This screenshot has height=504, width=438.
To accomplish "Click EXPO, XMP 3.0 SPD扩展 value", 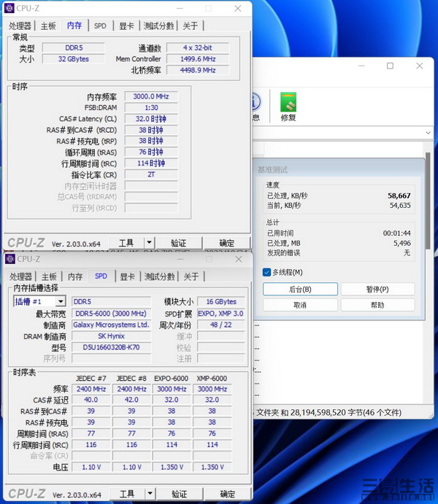I will point(221,314).
